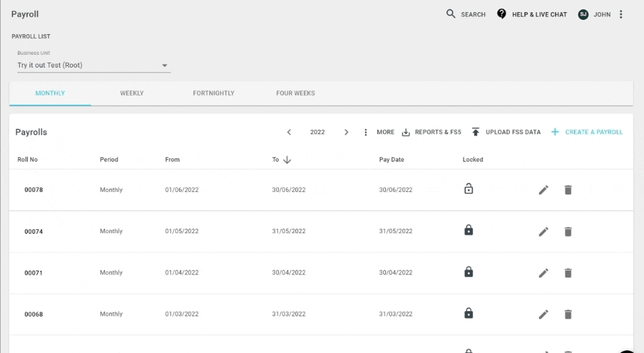The width and height of the screenshot is (644, 353).
Task: Click the 2022 year label
Action: pos(317,132)
